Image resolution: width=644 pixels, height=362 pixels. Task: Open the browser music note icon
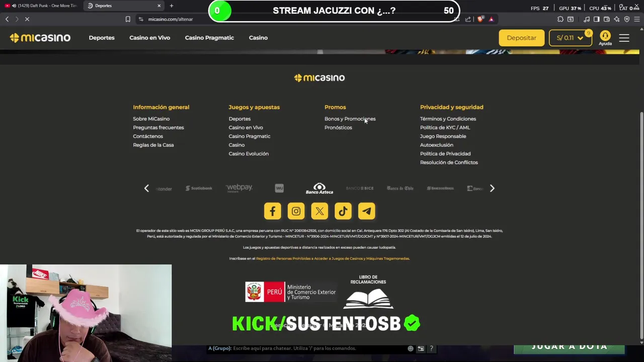(587, 19)
